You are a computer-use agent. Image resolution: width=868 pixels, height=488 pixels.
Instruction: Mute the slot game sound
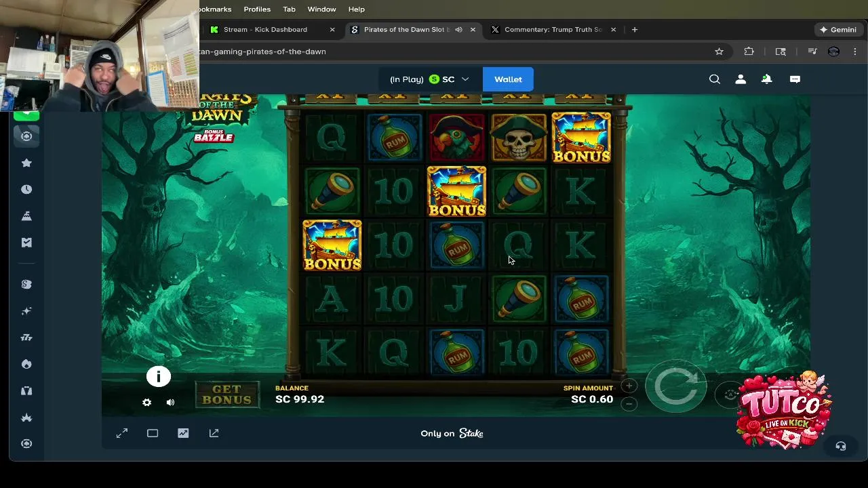pos(170,402)
